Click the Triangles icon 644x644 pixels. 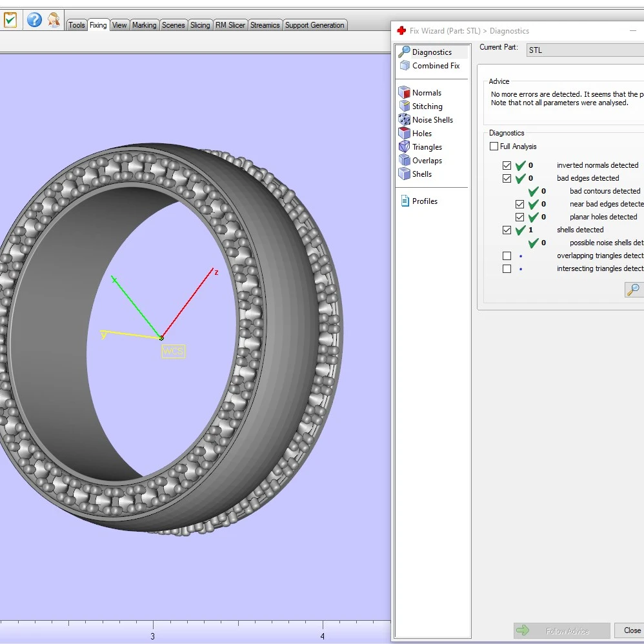coord(404,146)
